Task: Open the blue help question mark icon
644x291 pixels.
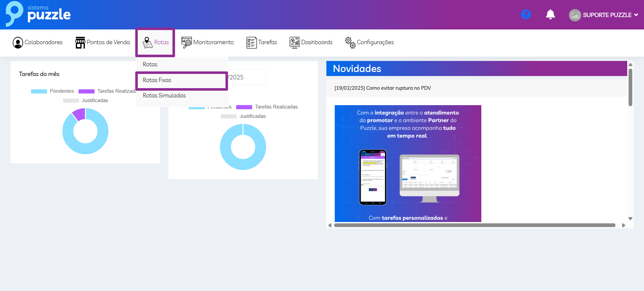Action: coord(526,14)
